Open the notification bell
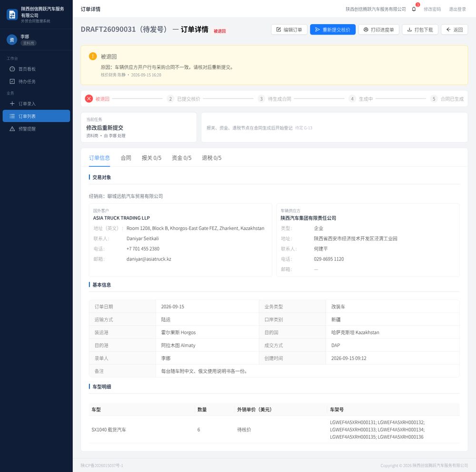The image size is (476, 472). tap(414, 9)
